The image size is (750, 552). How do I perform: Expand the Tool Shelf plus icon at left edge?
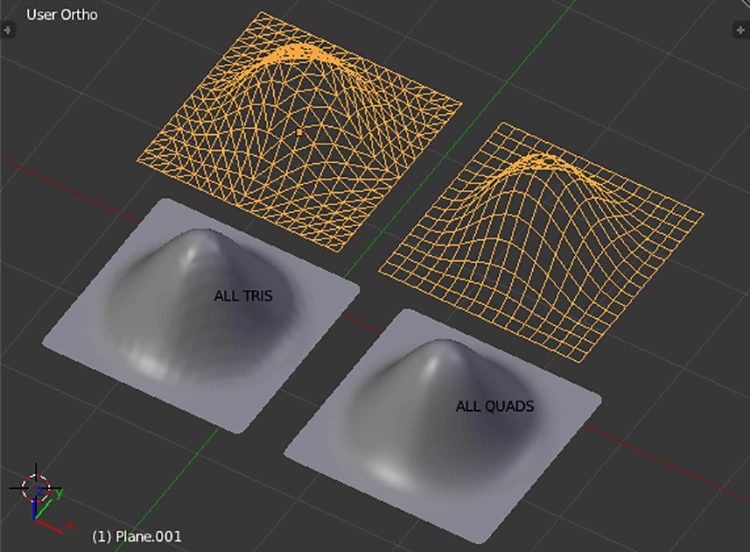click(9, 31)
